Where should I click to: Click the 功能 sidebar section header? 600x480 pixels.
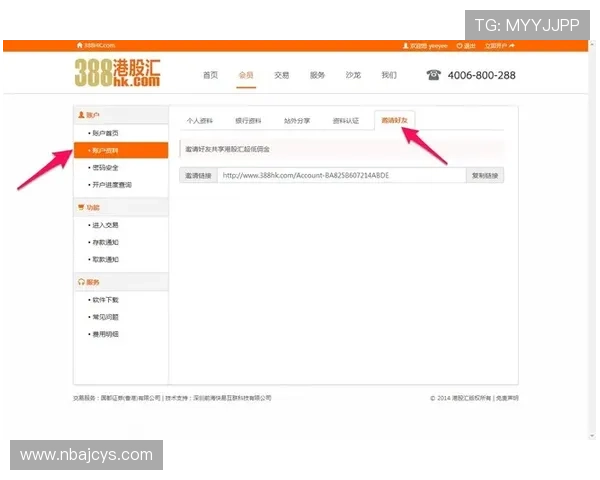121,207
